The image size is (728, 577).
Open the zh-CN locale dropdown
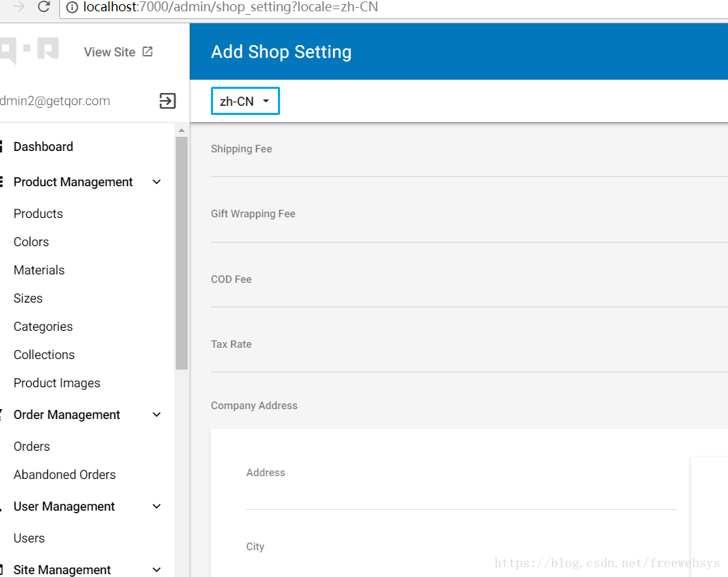click(245, 101)
